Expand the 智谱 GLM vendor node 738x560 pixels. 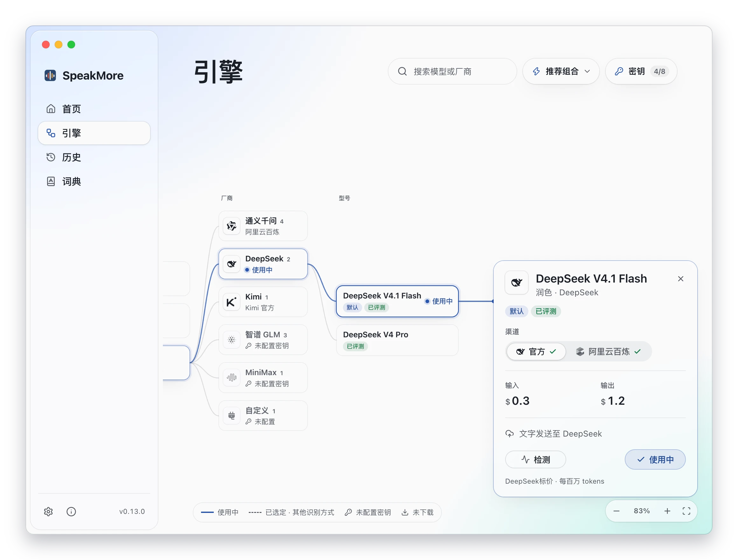tap(263, 340)
